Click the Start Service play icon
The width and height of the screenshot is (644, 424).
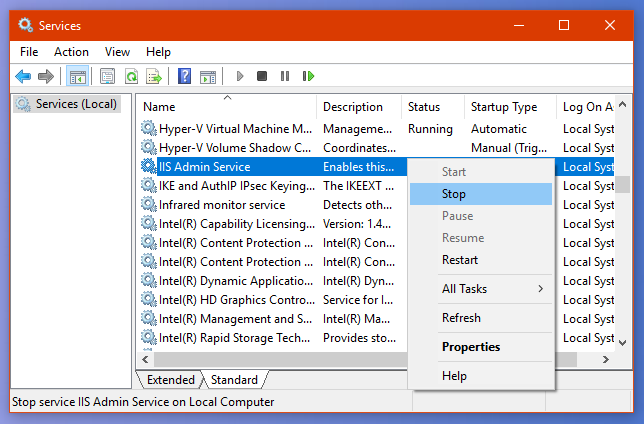point(240,76)
